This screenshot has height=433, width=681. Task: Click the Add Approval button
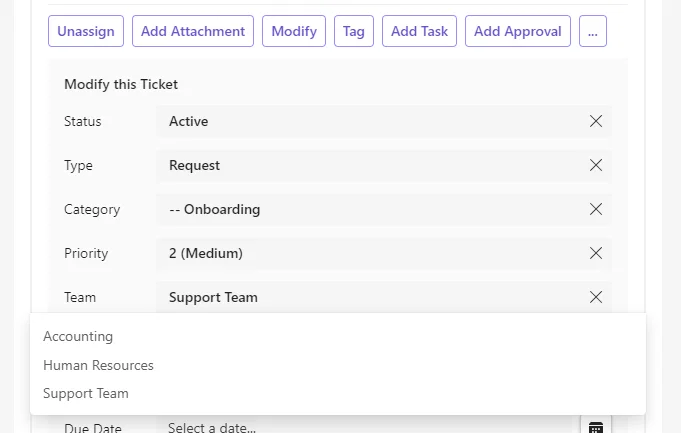(518, 31)
